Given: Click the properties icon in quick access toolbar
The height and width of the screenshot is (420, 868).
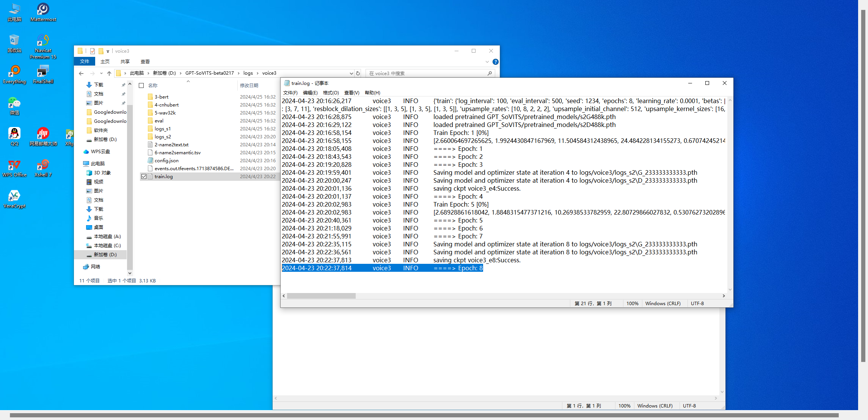Looking at the screenshot, I should [92, 51].
